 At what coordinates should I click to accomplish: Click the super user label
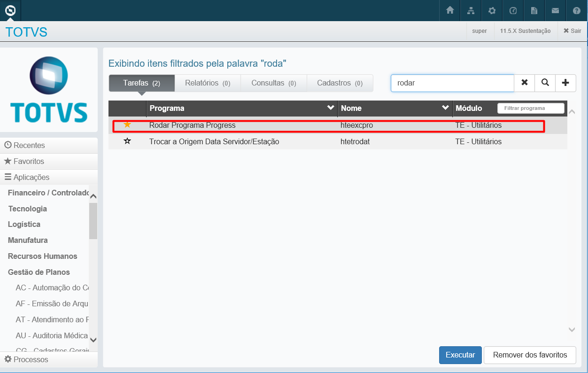[x=480, y=31]
